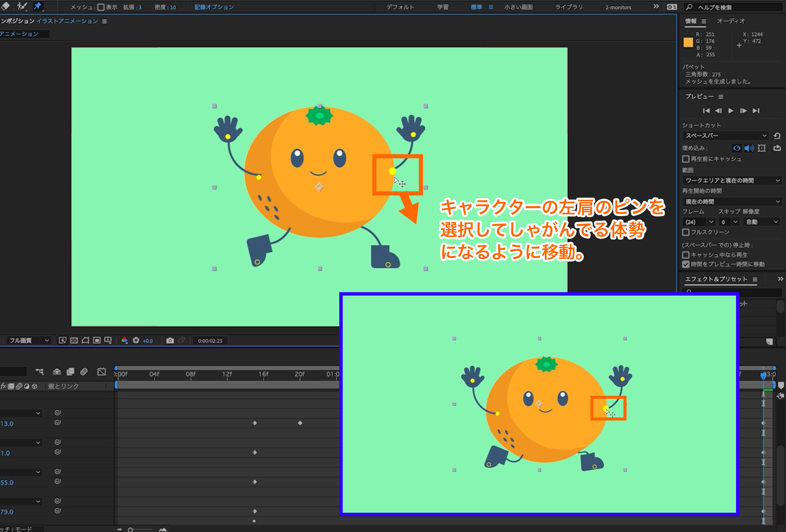Open the channel and color management icon
This screenshot has height=532, width=786.
coord(124,340)
